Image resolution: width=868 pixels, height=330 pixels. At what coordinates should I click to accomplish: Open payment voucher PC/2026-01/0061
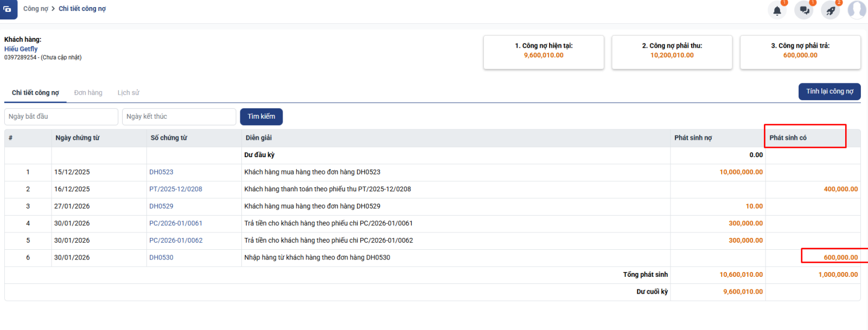(x=175, y=223)
